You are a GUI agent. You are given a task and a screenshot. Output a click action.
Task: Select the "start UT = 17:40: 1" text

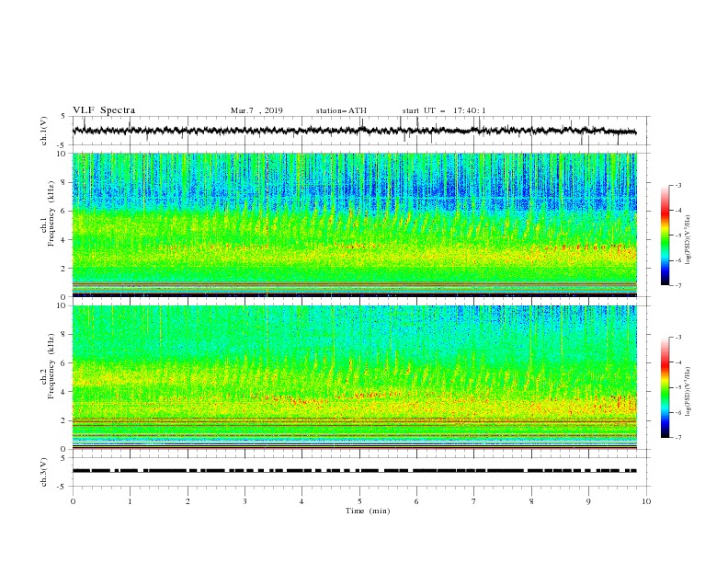point(444,110)
